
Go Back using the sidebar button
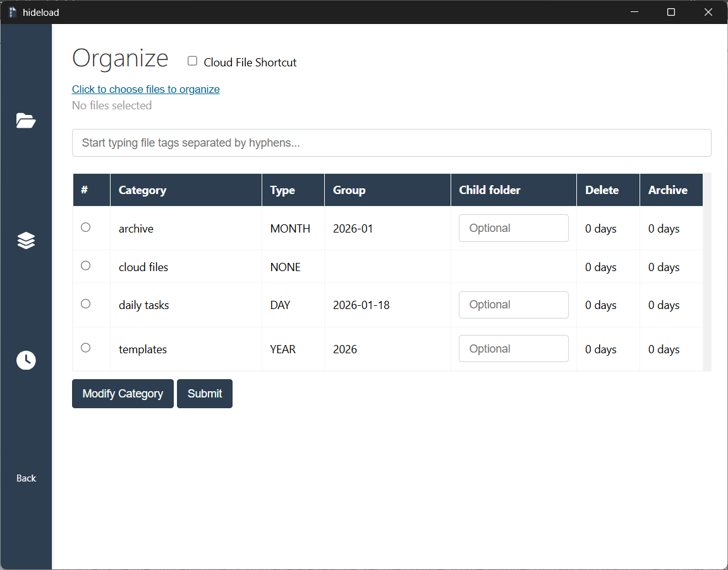coord(26,478)
